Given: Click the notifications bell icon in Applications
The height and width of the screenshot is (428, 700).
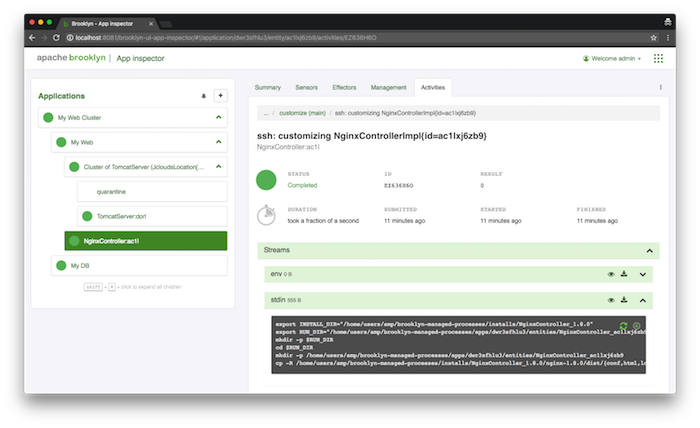Looking at the screenshot, I should [204, 96].
